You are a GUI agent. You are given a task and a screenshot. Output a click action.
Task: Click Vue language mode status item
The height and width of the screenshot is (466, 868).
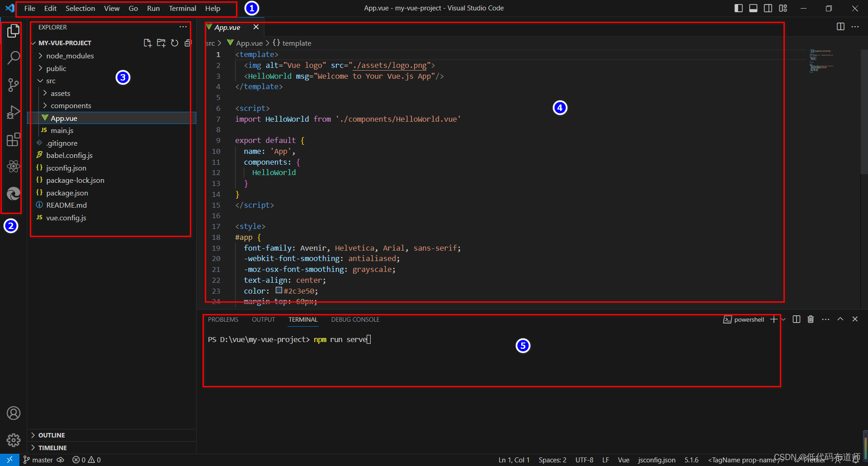click(x=623, y=460)
